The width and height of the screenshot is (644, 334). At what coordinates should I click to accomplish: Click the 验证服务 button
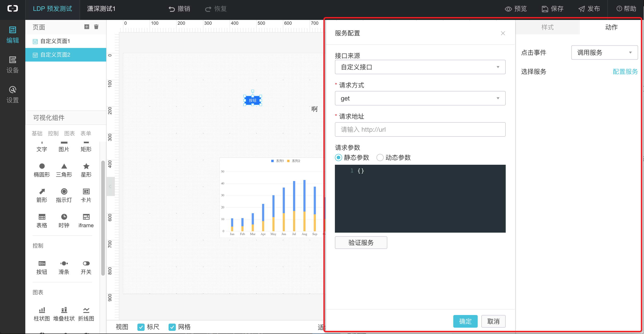coord(361,242)
